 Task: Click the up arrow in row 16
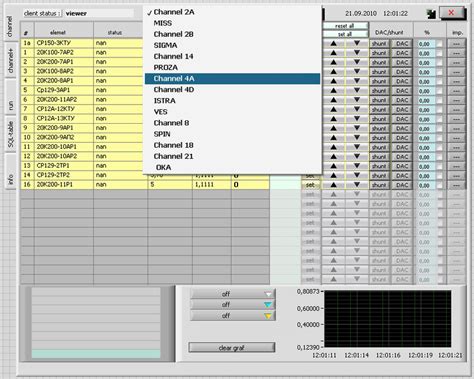click(x=333, y=185)
